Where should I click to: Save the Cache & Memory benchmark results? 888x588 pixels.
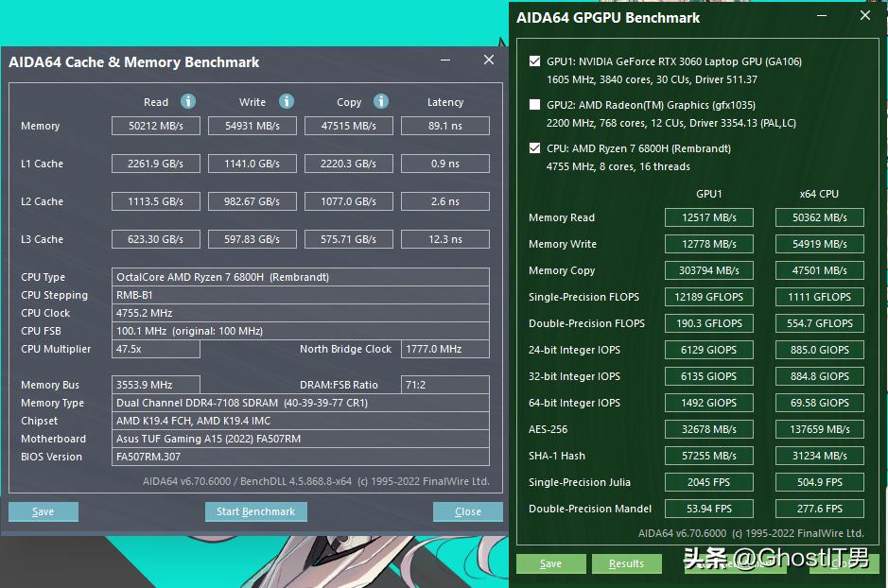coord(44,511)
